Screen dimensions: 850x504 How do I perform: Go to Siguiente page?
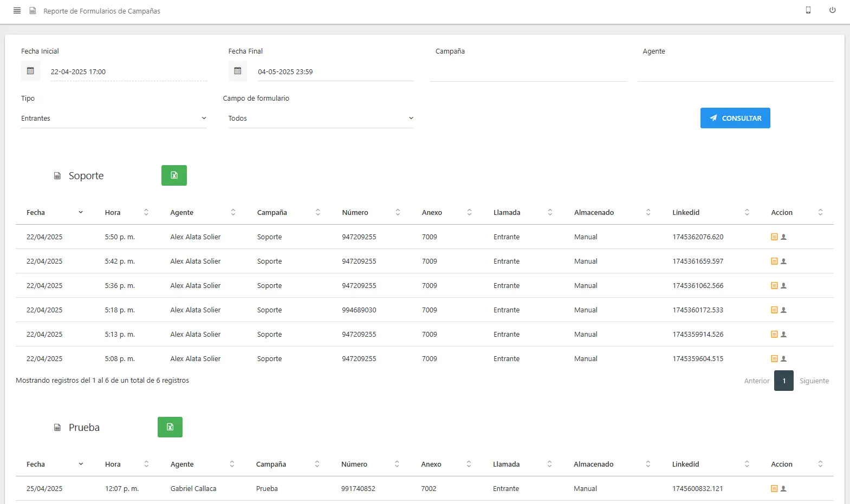point(814,381)
